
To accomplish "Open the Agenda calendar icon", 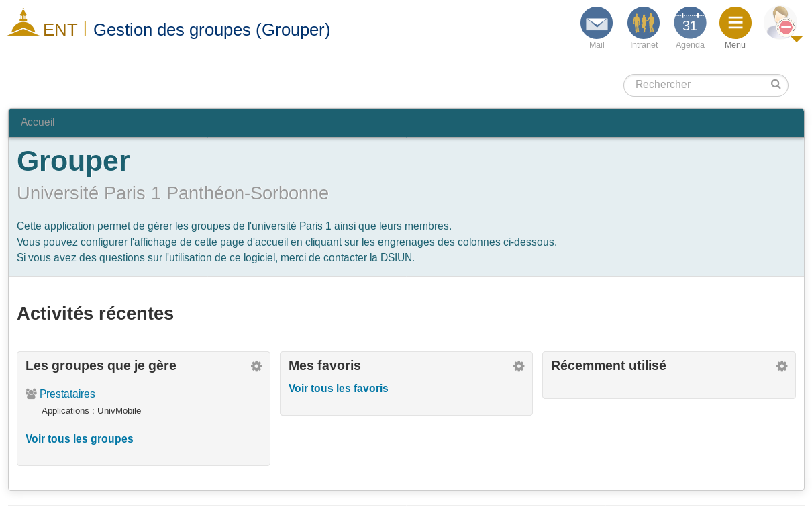I will [690, 24].
